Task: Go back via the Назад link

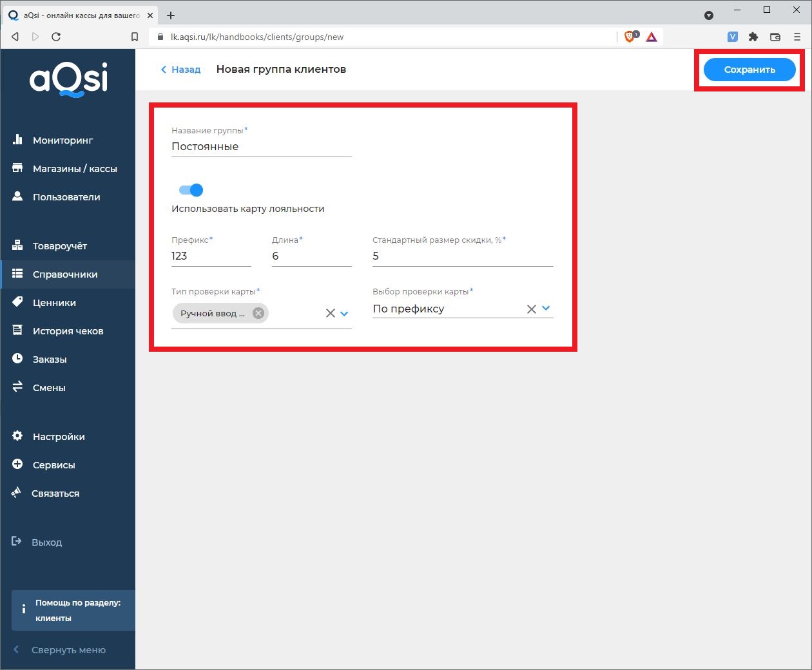Action: (181, 70)
